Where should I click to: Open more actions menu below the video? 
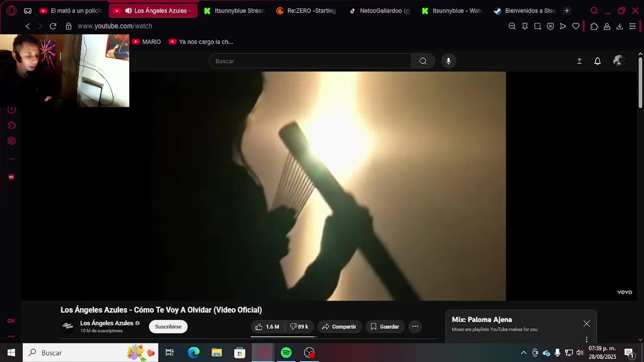click(415, 327)
